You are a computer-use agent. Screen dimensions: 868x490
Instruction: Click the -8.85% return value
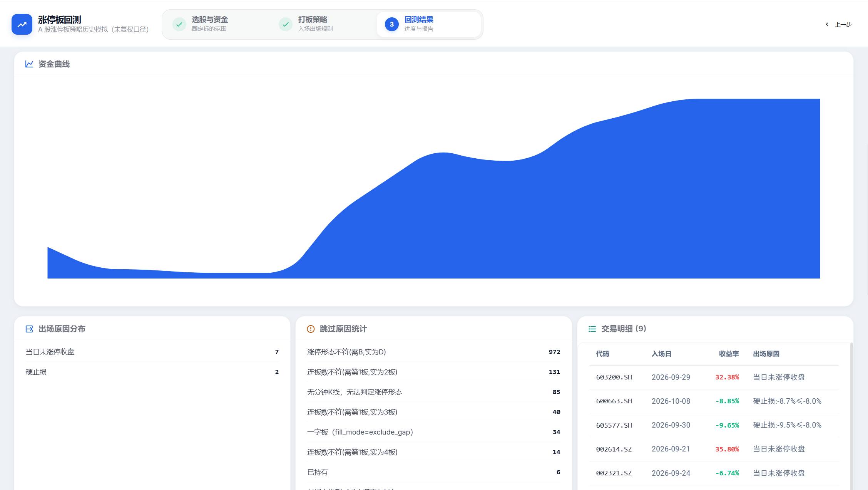(x=727, y=401)
